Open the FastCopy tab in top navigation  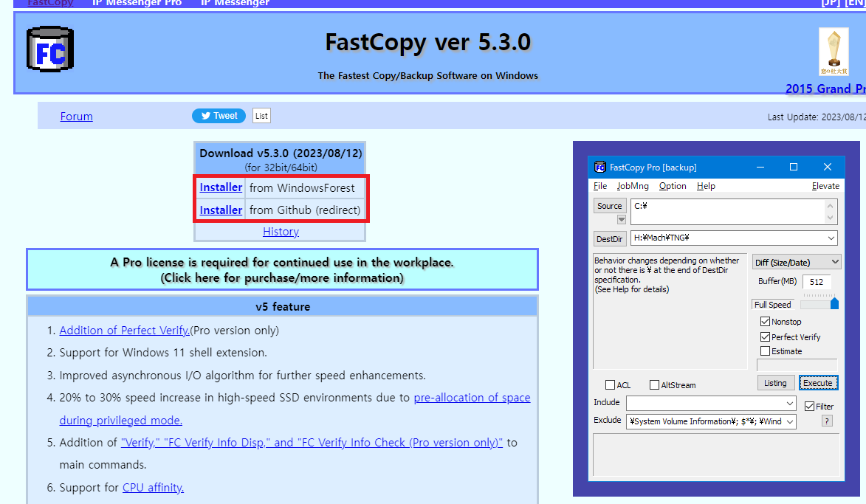pyautogui.click(x=50, y=3)
